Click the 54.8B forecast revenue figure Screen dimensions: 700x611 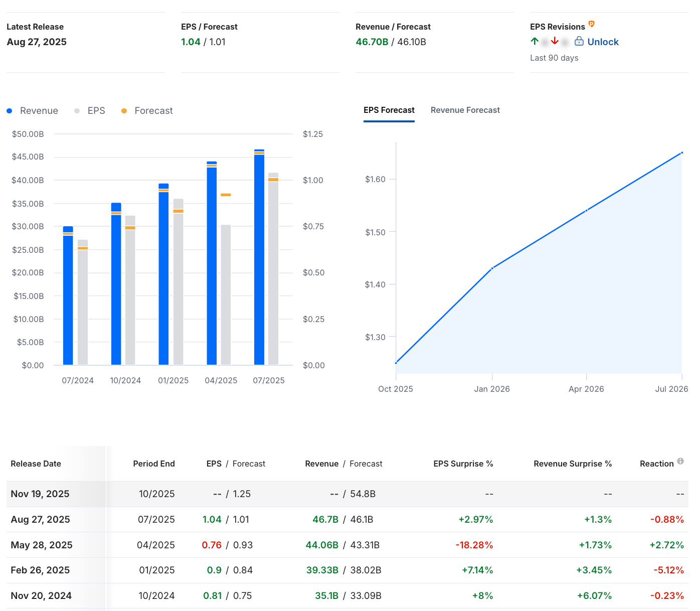coord(363,494)
